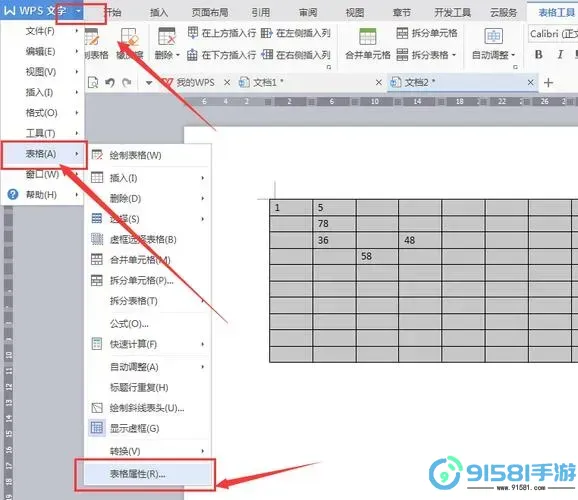Viewport: 578px width, 500px height.
Task: Switch to the 页面布局 ribbon tab
Action: pyautogui.click(x=210, y=12)
